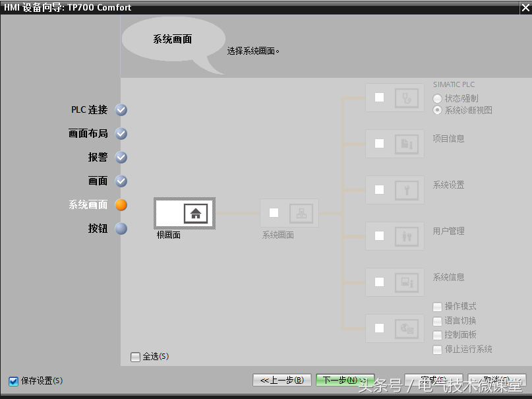Enable the 操作模式 checkbox
This screenshot has height=399, width=532.
437,307
